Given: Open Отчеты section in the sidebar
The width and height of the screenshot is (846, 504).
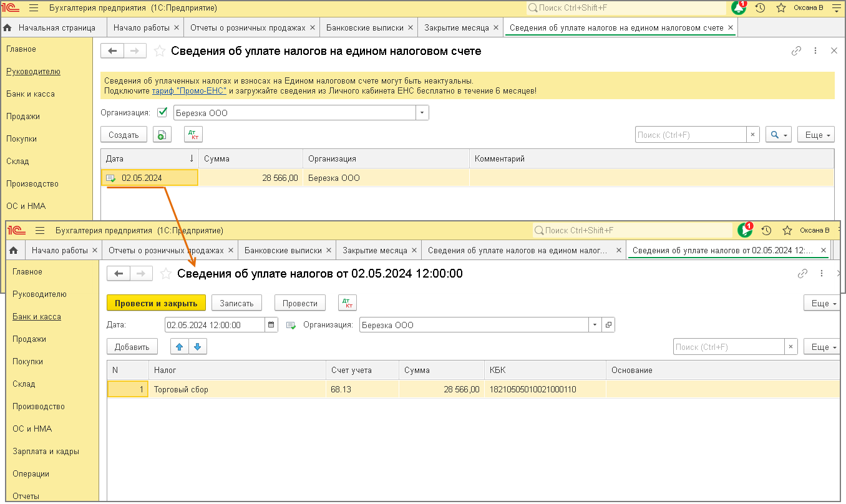Looking at the screenshot, I should click(x=26, y=497).
